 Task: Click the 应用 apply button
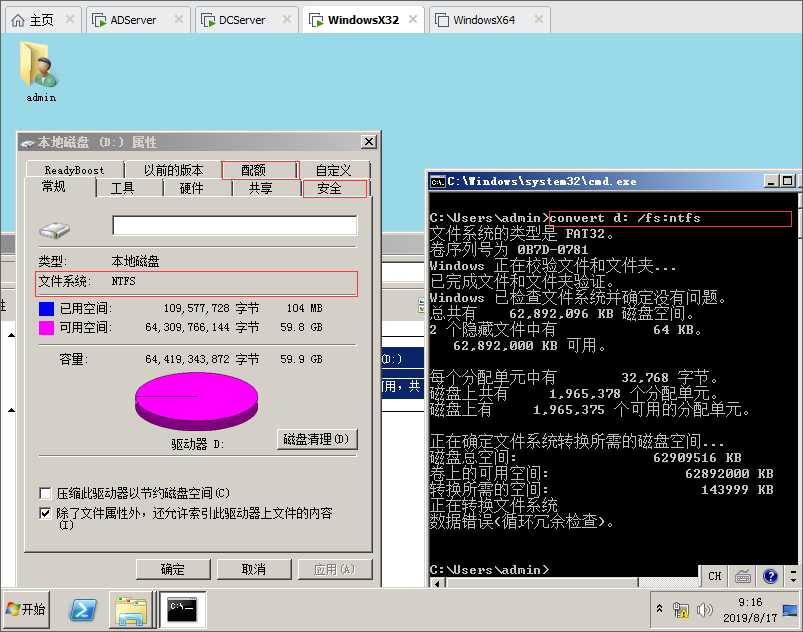pyautogui.click(x=334, y=569)
